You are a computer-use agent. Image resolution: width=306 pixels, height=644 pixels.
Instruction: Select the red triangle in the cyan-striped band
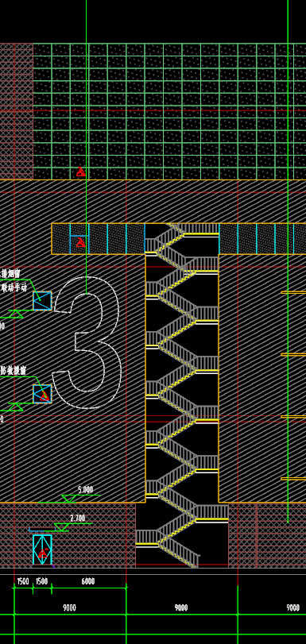pyautogui.click(x=81, y=242)
